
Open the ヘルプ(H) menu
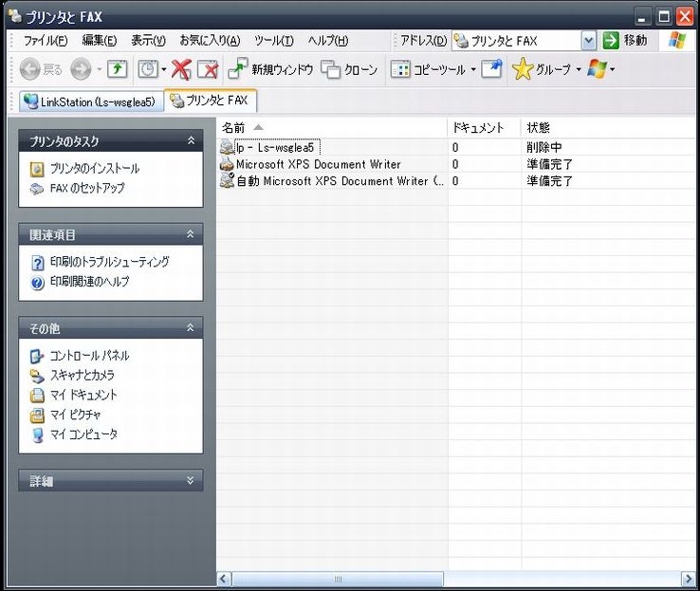[328, 41]
